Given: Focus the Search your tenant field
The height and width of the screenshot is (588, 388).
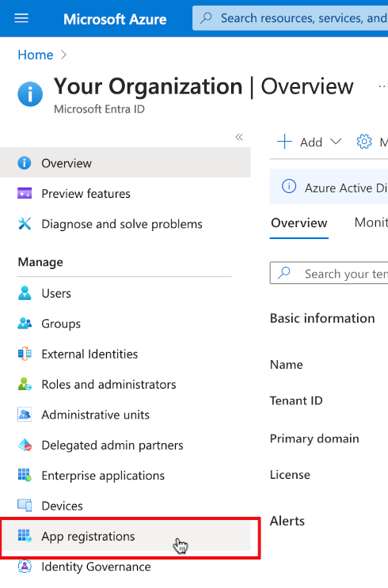Looking at the screenshot, I should coord(329,273).
